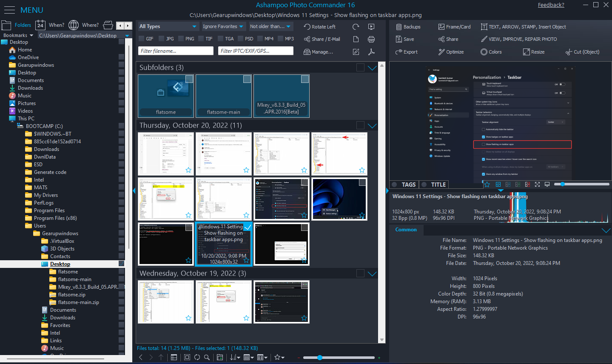The width and height of the screenshot is (612, 364).
Task: Click the Optimize button
Action: tap(451, 52)
